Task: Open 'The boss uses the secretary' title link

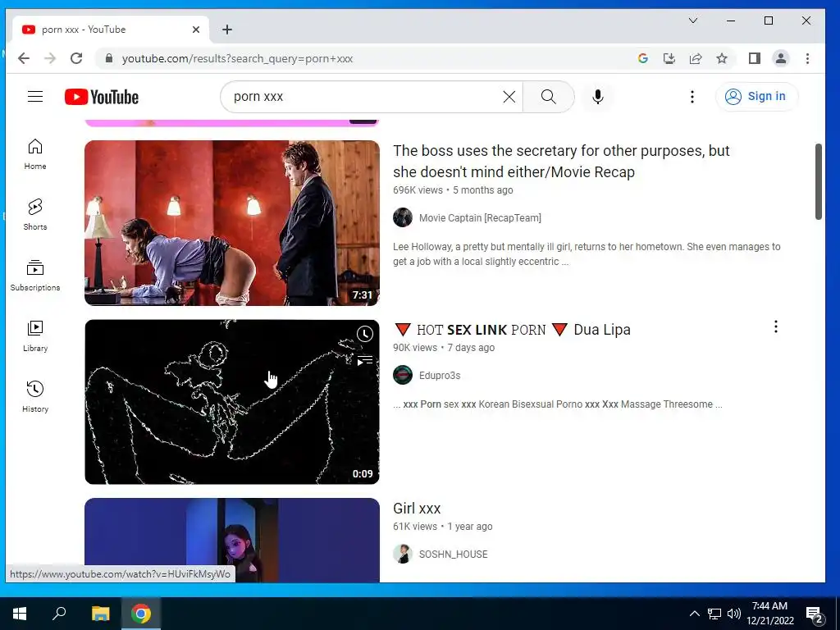Action: coord(561,162)
